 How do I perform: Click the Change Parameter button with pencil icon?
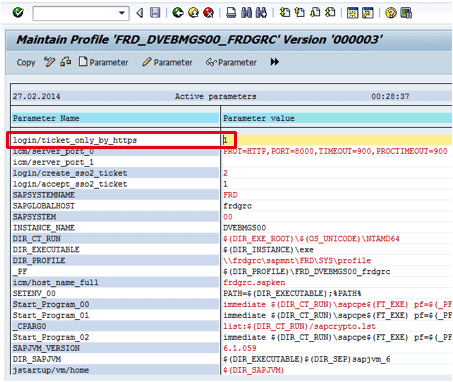pos(167,62)
